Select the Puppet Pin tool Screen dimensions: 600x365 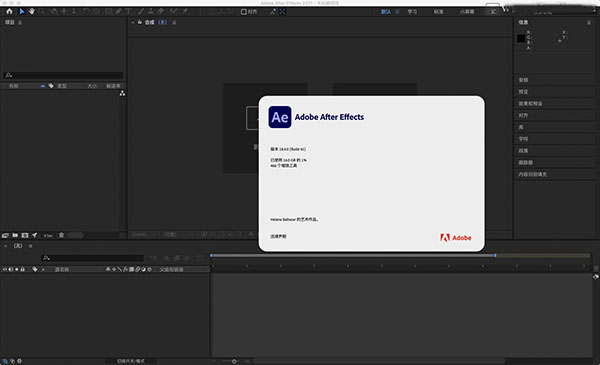185,11
